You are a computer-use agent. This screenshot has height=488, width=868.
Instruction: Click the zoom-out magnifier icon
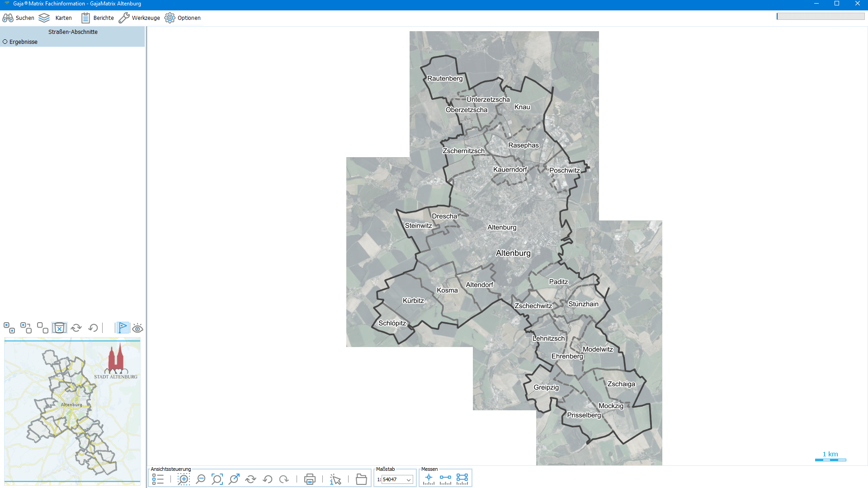click(x=200, y=479)
